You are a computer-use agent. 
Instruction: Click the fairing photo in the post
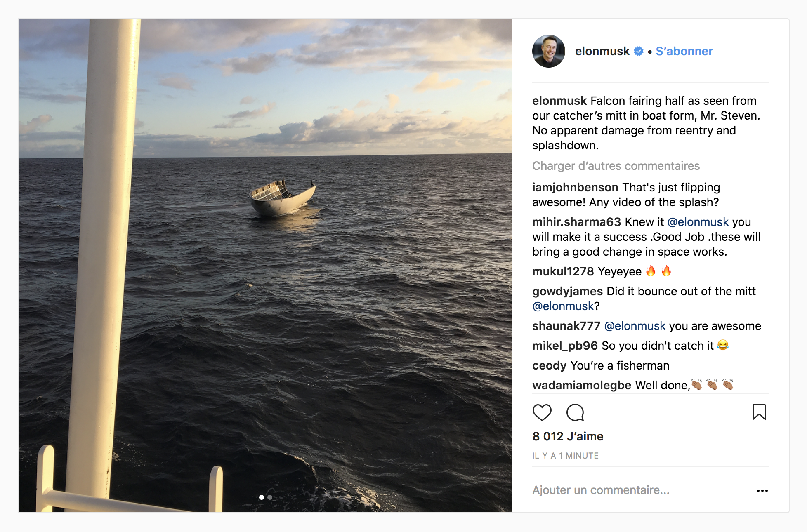266,266
